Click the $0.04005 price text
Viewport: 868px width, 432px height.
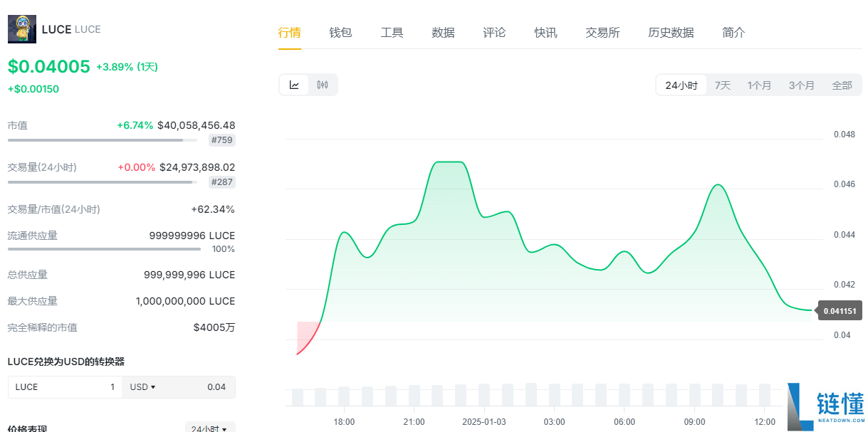tap(49, 67)
